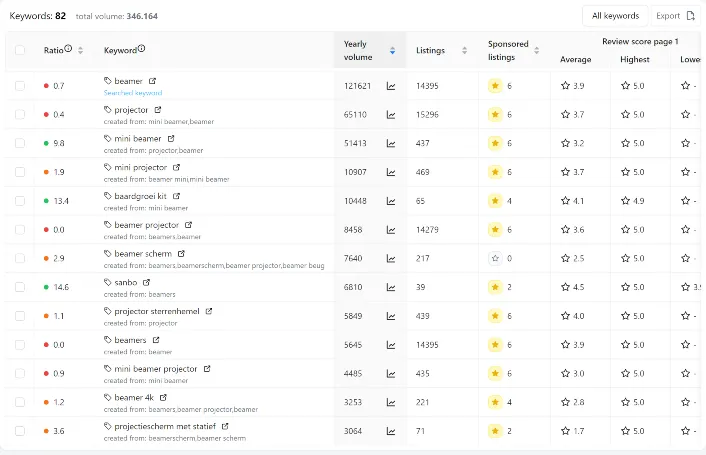The width and height of the screenshot is (706, 455).
Task: Show volume trend chart for mini beamer (51413)
Action: (391, 144)
